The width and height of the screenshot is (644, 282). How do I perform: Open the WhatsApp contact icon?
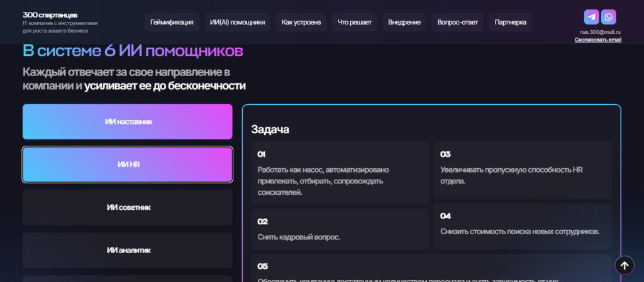click(x=608, y=17)
